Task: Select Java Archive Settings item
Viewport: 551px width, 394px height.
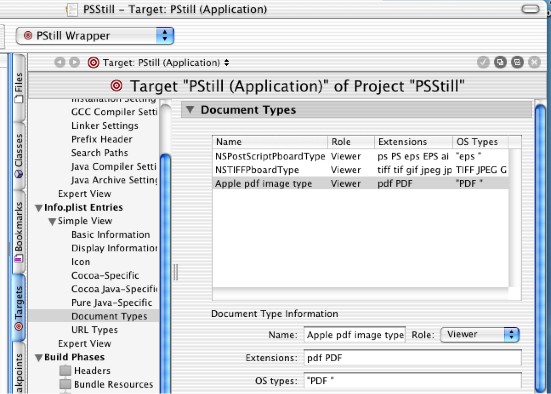Action: (115, 180)
